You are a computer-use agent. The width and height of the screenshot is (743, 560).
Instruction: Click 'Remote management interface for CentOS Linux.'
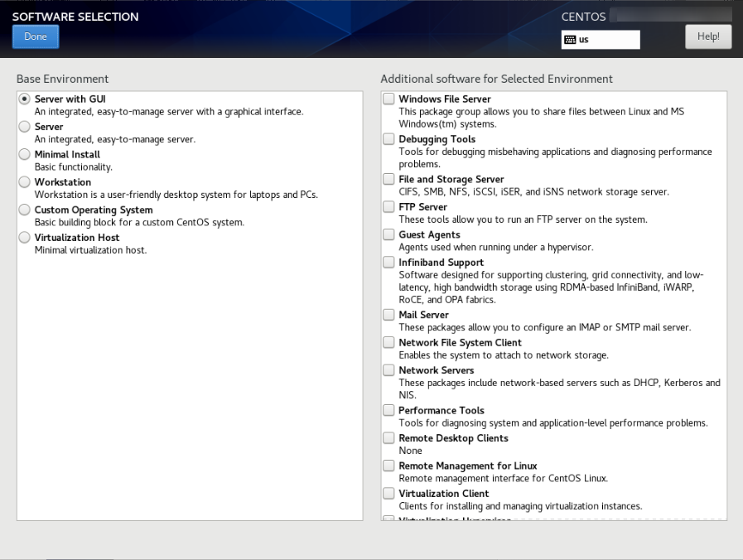point(504,479)
